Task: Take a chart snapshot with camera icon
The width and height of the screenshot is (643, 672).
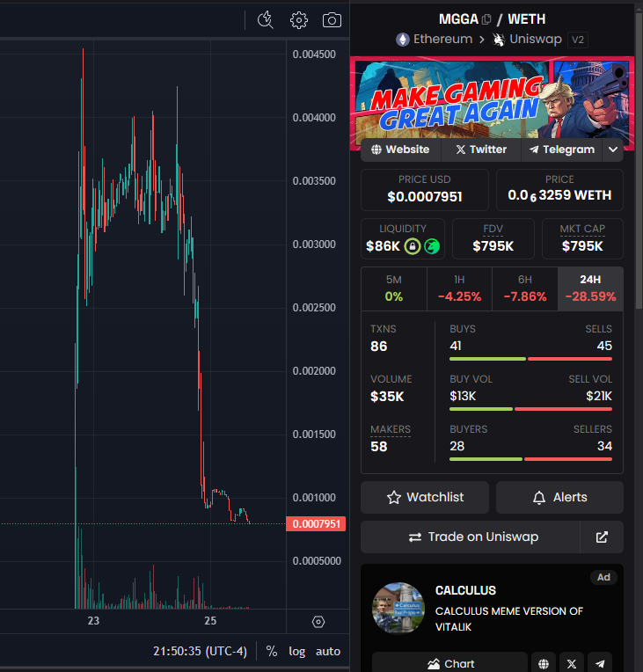Action: coord(332,20)
